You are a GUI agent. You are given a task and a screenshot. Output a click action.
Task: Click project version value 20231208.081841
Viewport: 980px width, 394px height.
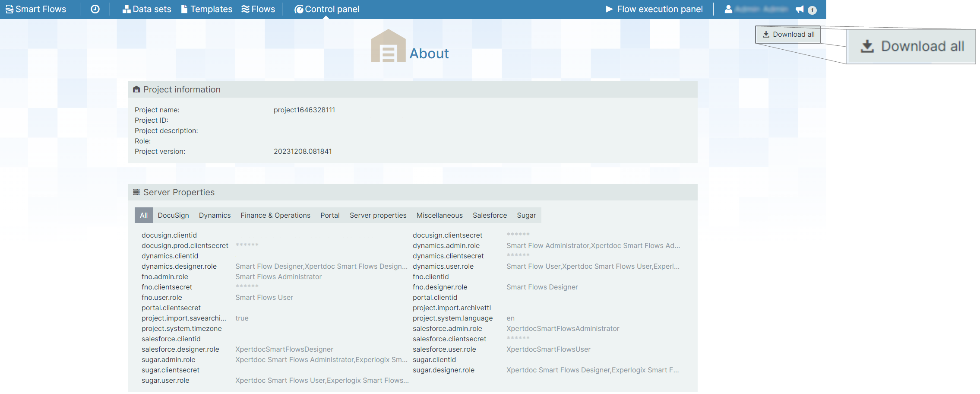[303, 151]
